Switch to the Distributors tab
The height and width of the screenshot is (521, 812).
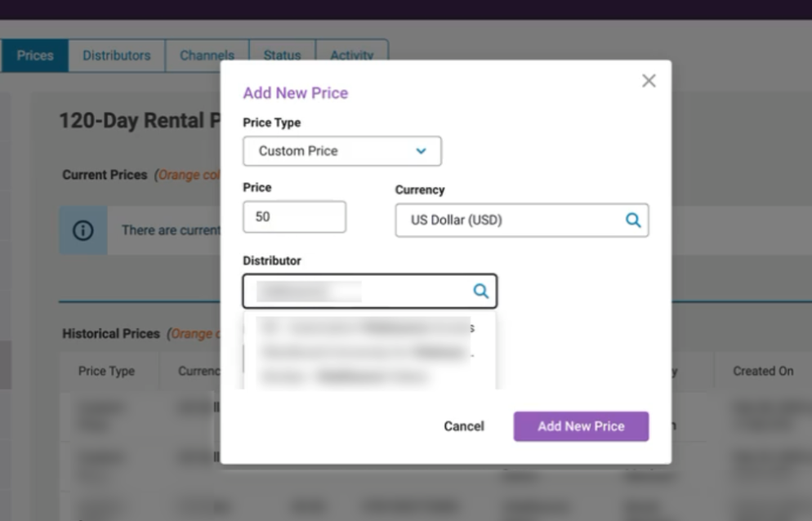click(x=116, y=56)
